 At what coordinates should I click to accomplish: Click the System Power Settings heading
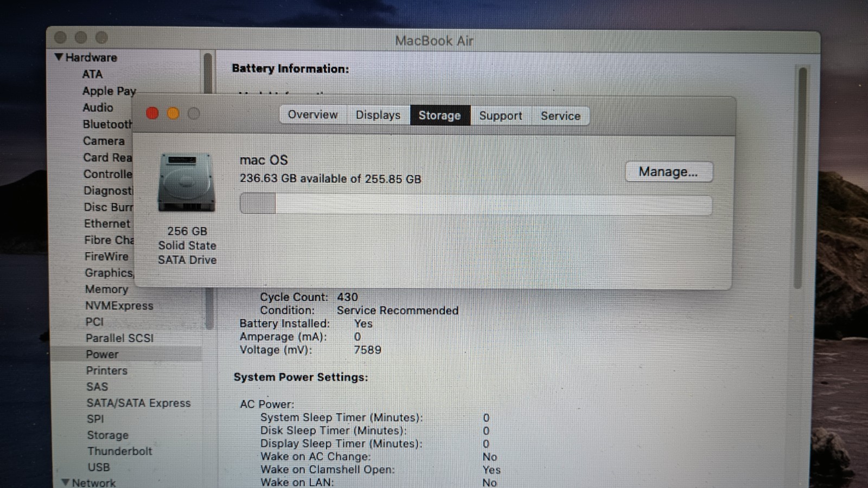click(301, 377)
